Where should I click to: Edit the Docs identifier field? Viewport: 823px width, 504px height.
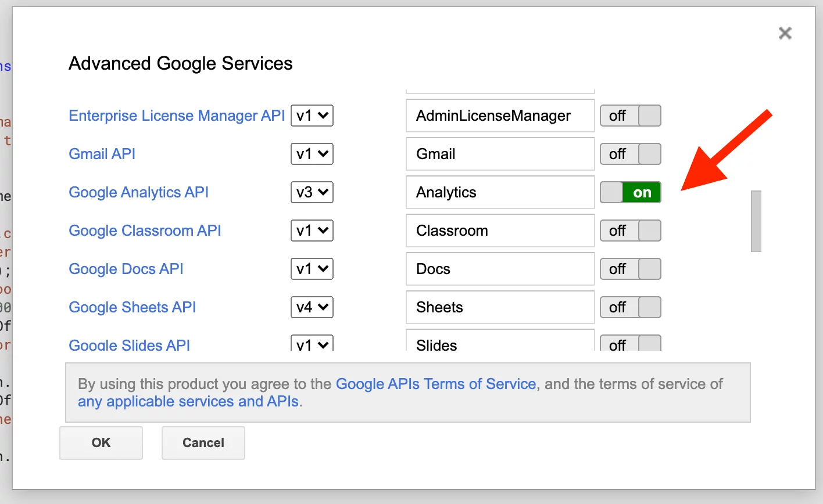pos(500,269)
